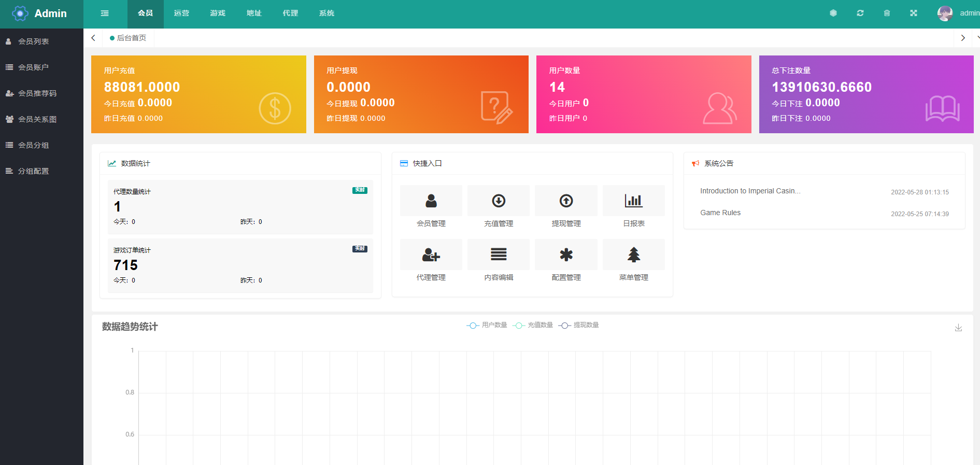Open 菜单管理 tree icon
This screenshot has height=465, width=980.
coord(634,255)
